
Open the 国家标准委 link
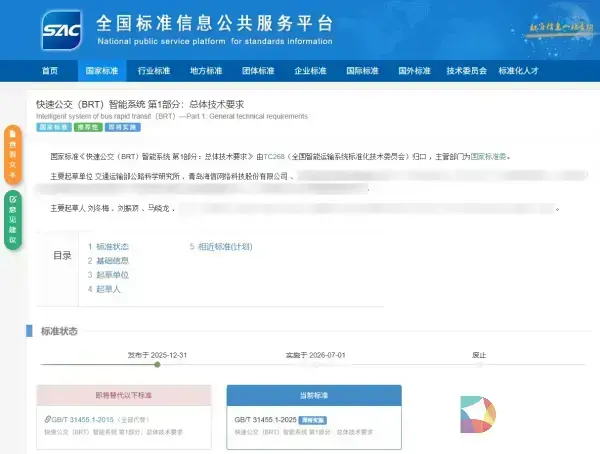(x=489, y=157)
